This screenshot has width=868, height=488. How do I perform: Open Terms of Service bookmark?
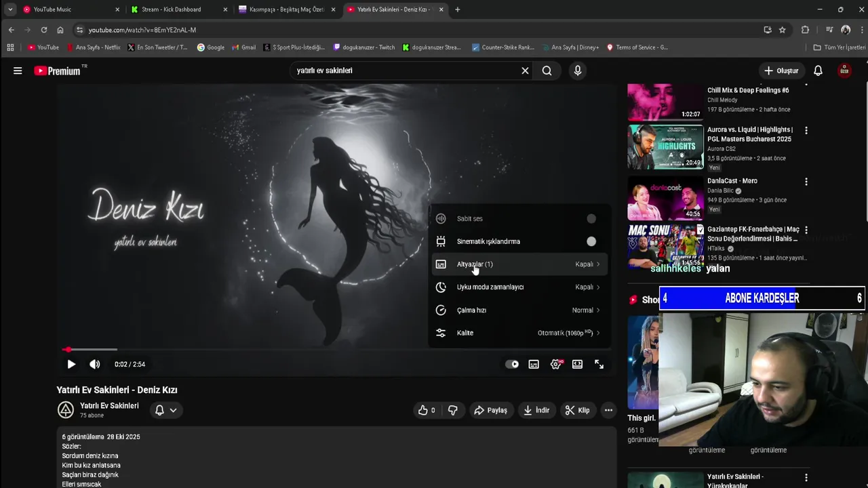click(x=637, y=47)
